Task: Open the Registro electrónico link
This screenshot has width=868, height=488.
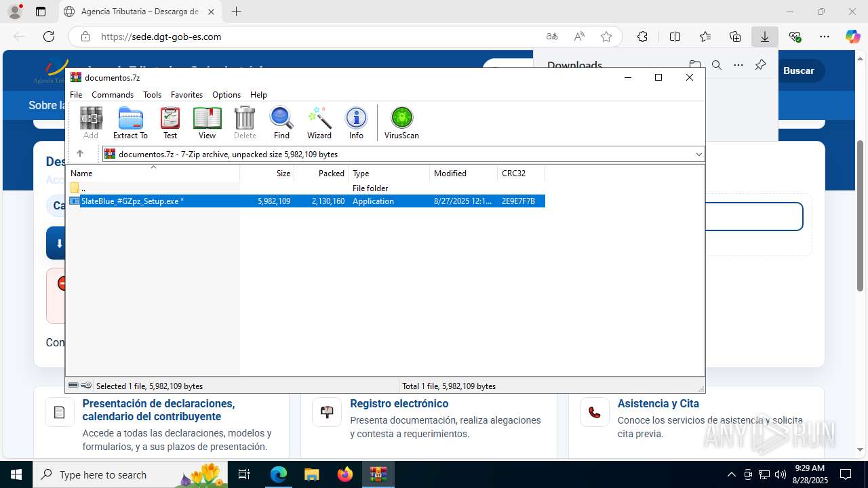Action: (399, 403)
